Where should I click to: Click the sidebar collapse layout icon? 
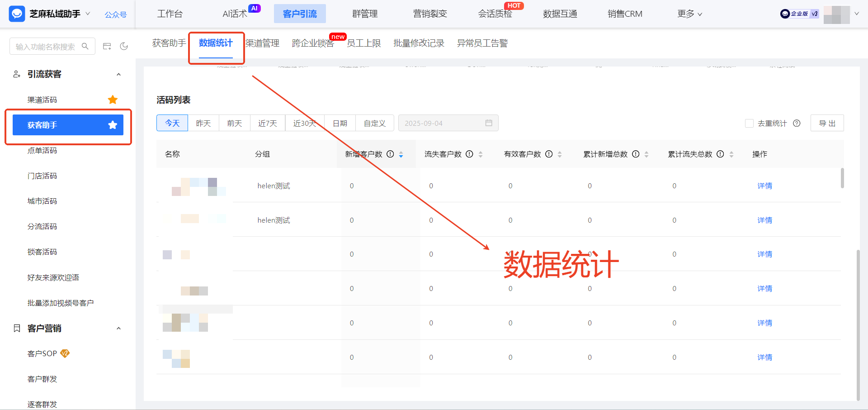107,46
